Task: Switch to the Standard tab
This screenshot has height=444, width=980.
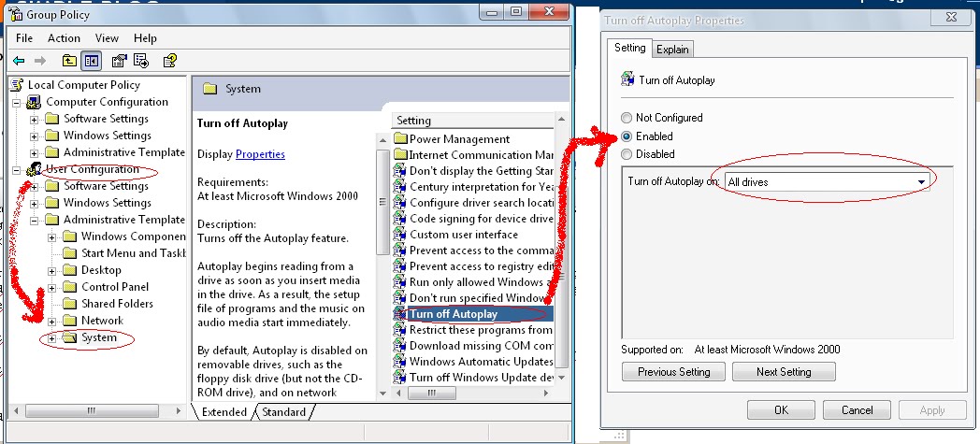Action: (283, 411)
